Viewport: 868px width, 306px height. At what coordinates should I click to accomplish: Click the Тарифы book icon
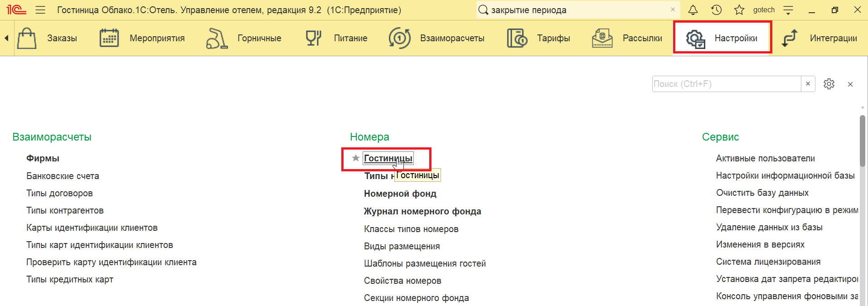pyautogui.click(x=517, y=38)
